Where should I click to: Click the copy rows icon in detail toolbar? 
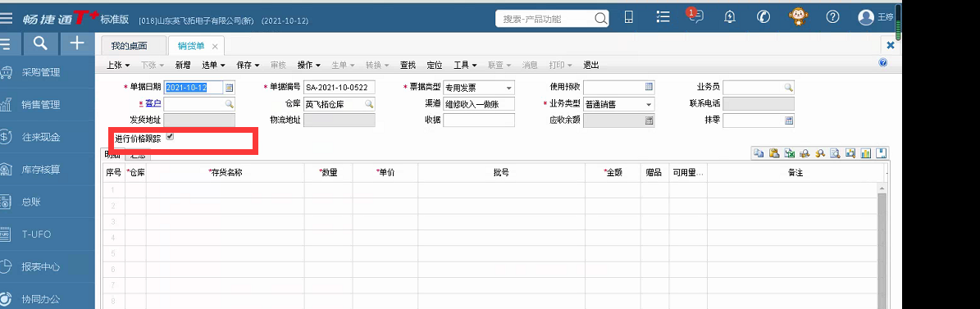tap(758, 153)
